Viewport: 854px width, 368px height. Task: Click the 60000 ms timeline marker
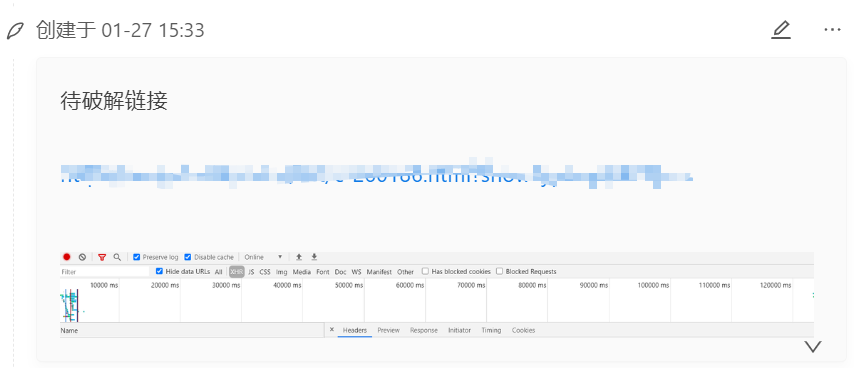410,285
